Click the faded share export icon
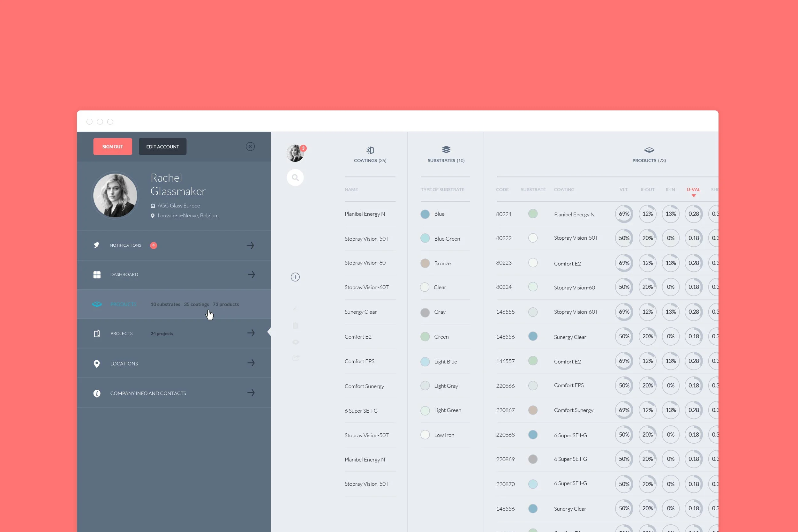The width and height of the screenshot is (798, 532). (296, 358)
